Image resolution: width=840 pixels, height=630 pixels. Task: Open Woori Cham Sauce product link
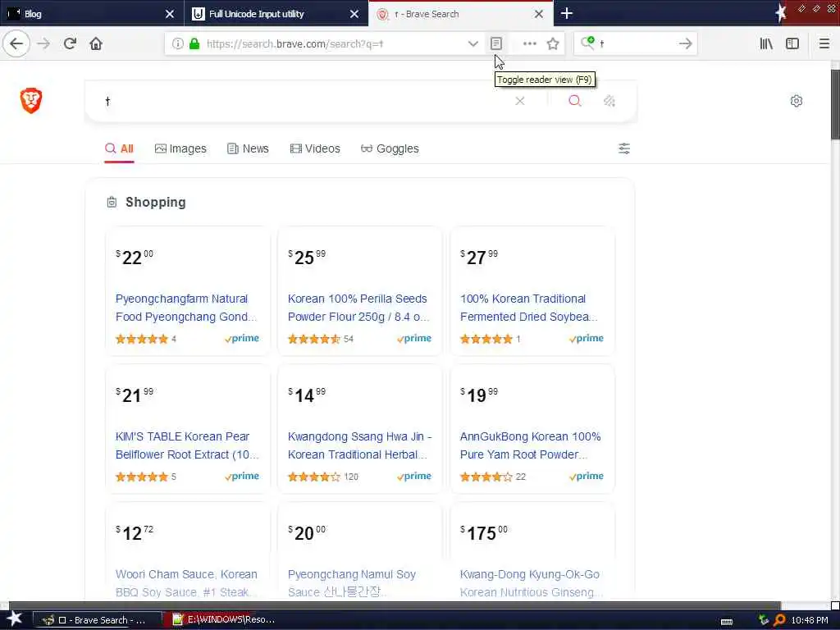[186, 583]
